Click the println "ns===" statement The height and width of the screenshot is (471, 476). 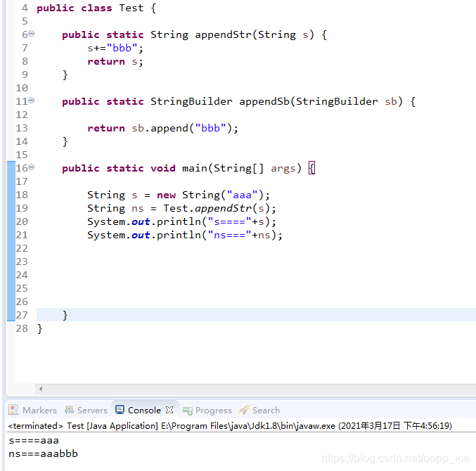185,235
